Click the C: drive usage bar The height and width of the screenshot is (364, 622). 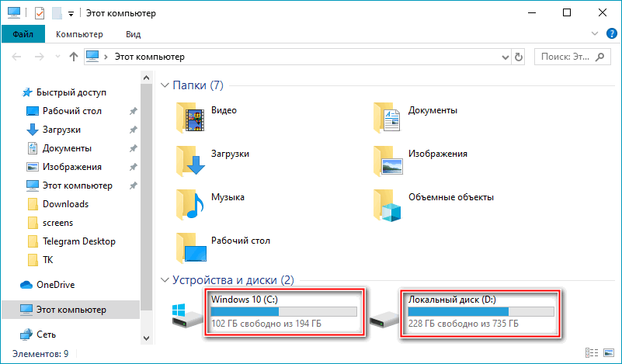point(283,312)
